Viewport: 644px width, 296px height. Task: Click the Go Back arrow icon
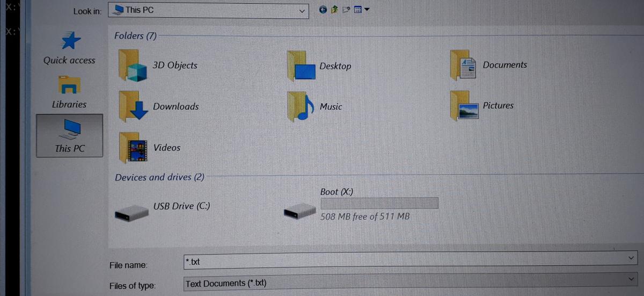pyautogui.click(x=323, y=10)
